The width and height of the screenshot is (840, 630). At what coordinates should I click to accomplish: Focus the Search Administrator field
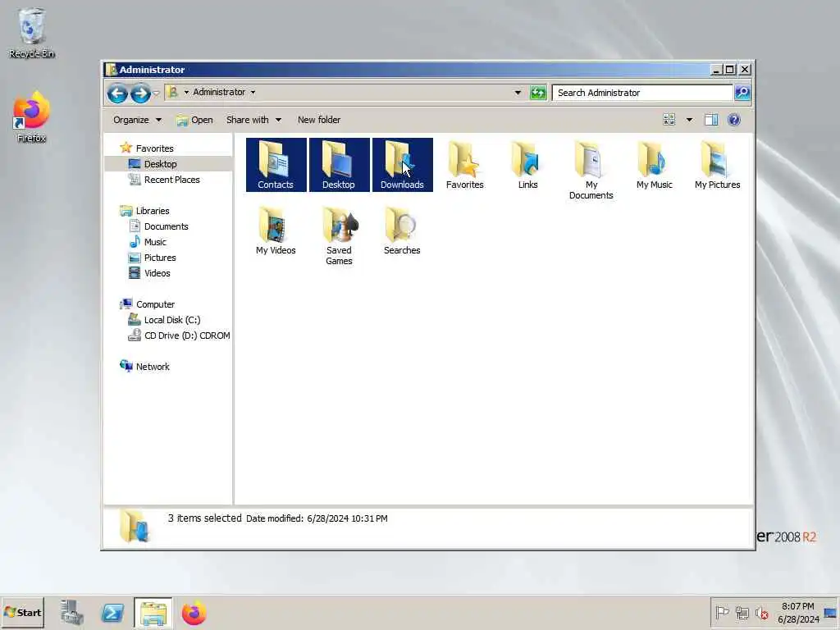click(641, 93)
